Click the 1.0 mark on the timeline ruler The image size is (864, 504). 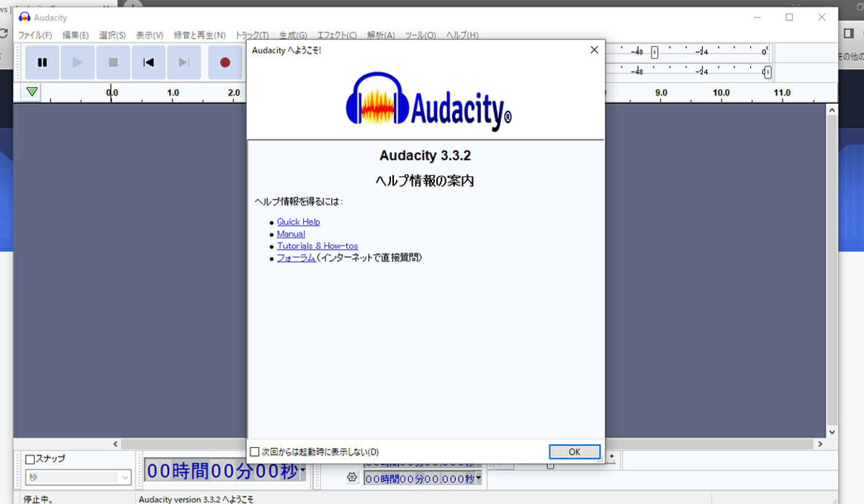174,92
